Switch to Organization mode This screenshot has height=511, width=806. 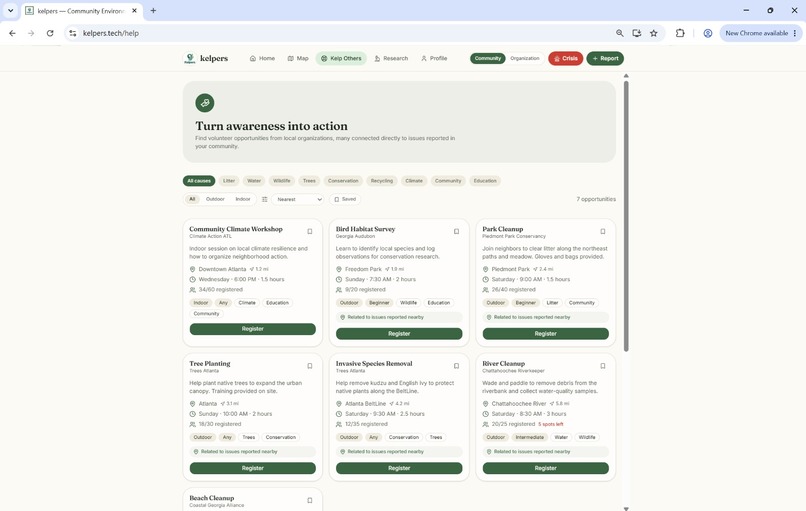point(525,59)
